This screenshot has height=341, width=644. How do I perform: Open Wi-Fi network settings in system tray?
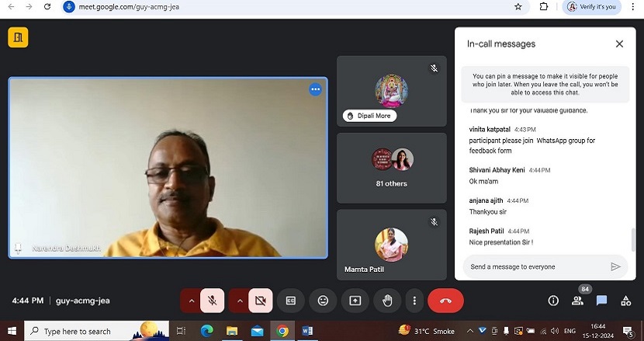tap(543, 331)
